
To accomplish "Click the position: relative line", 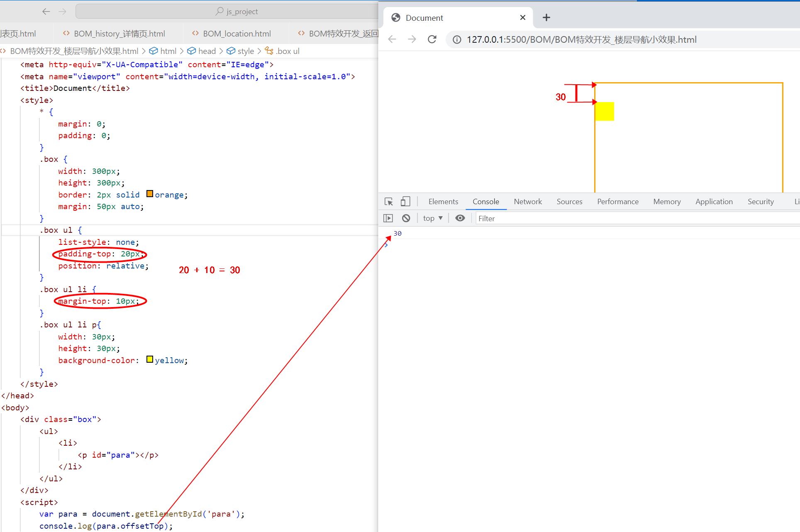I will [x=103, y=266].
